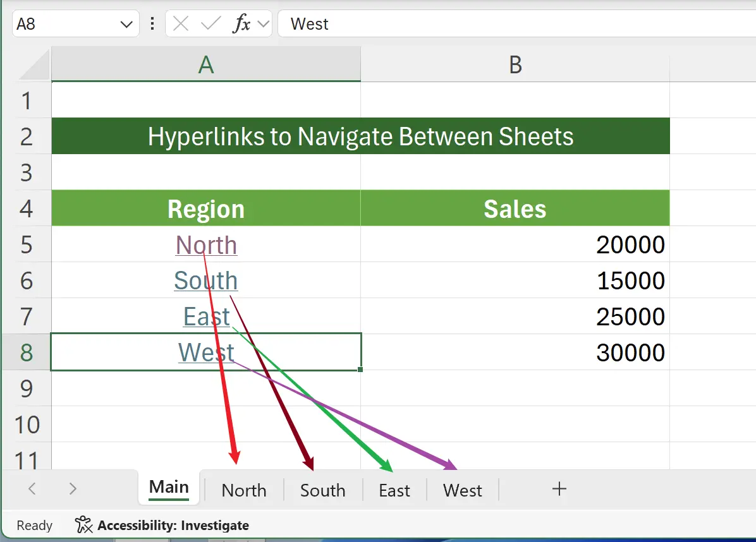Select column B by clicking its header

click(x=515, y=64)
